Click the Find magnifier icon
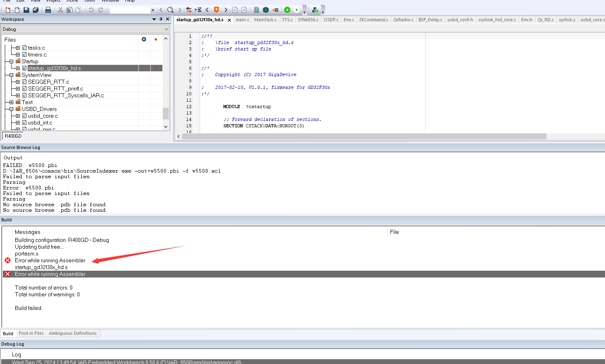605x364 pixels. (170, 10)
